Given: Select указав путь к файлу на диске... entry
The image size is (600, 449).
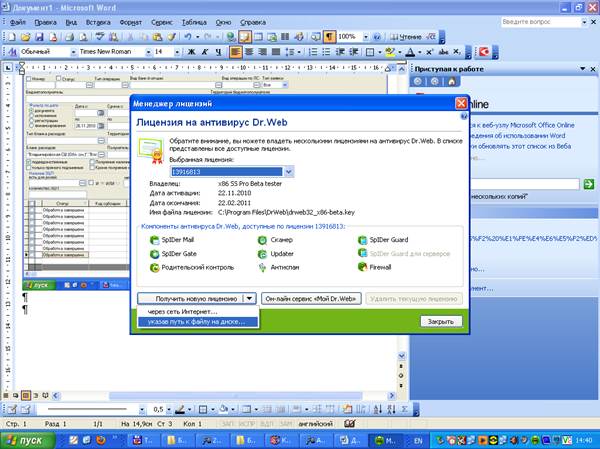Looking at the screenshot, I should coord(196,322).
